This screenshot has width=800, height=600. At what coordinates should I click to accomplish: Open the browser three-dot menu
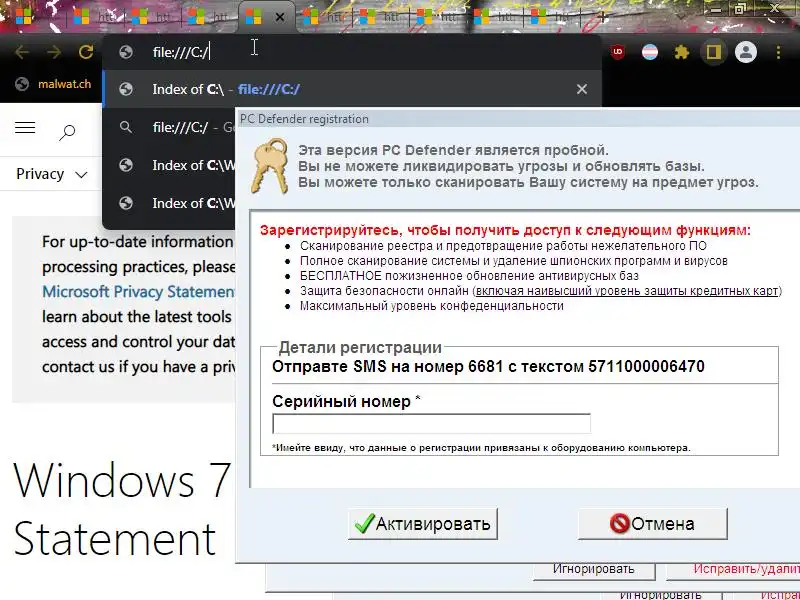click(778, 52)
